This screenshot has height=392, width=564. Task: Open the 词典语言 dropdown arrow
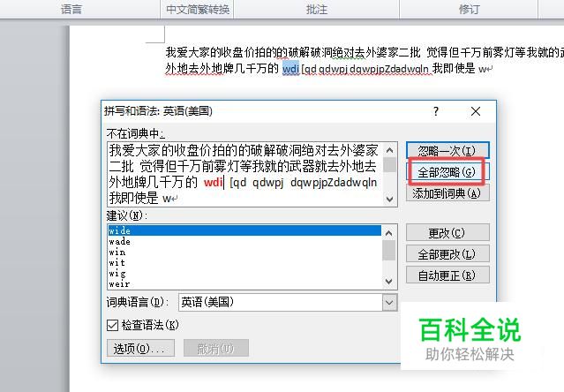click(x=389, y=303)
